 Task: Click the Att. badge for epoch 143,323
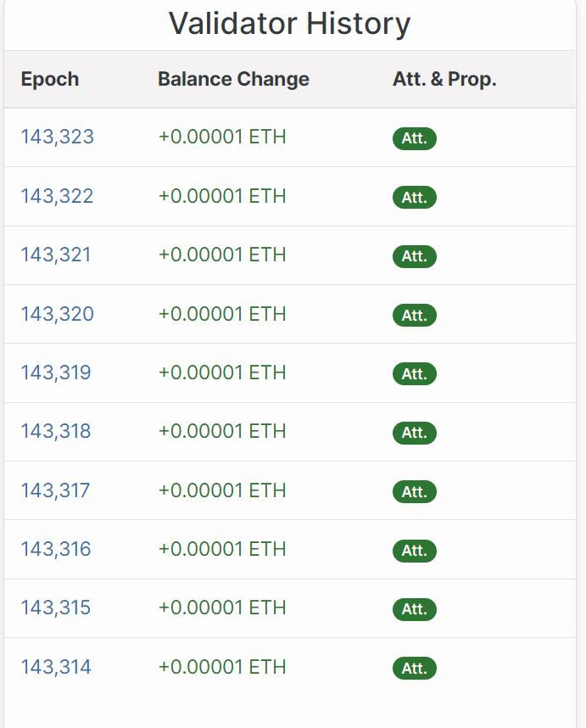tap(414, 139)
